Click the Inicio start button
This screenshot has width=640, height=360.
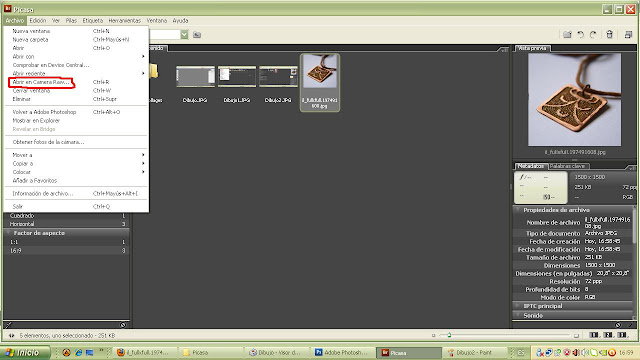pos(25,352)
